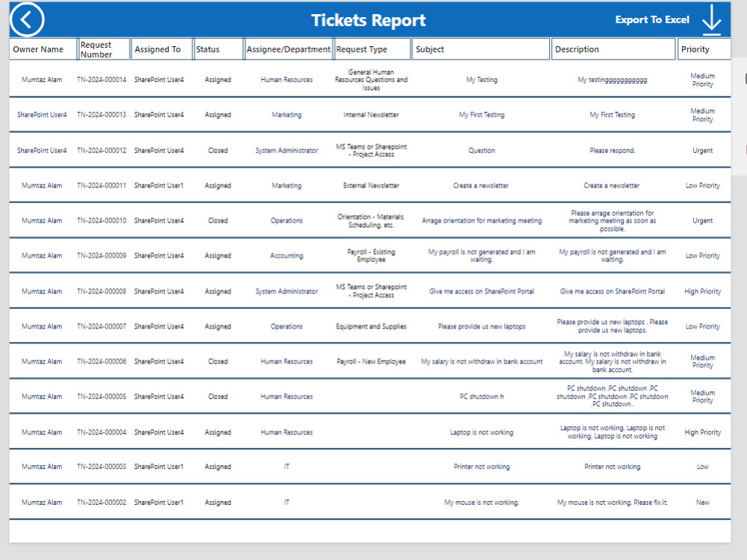This screenshot has height=560, width=747.
Task: Click the 'IT' department in TN-2024-000002 row
Action: coord(287,503)
